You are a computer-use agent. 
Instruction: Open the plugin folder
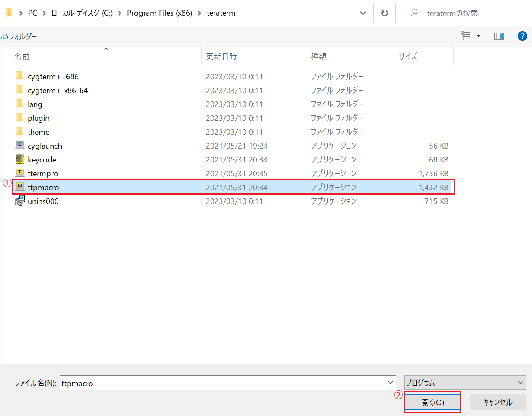39,118
